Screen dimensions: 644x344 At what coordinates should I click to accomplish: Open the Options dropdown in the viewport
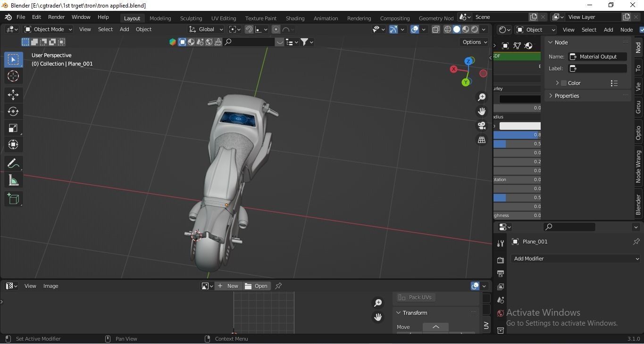point(475,42)
